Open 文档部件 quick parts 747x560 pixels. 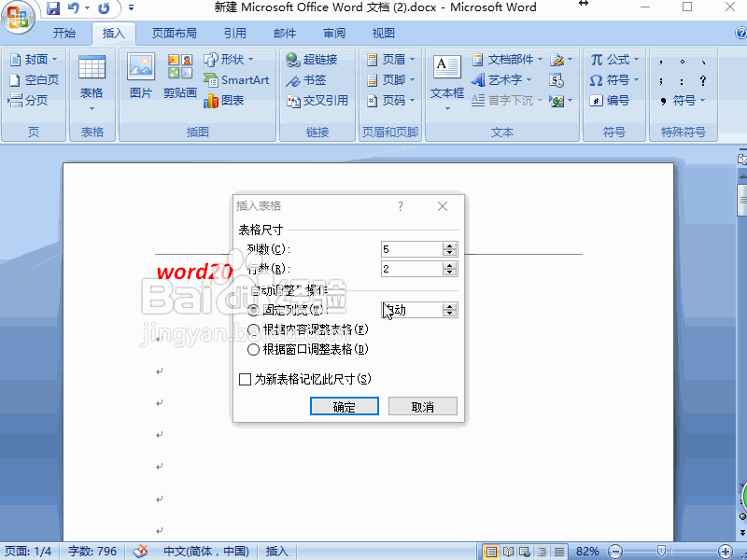click(507, 60)
